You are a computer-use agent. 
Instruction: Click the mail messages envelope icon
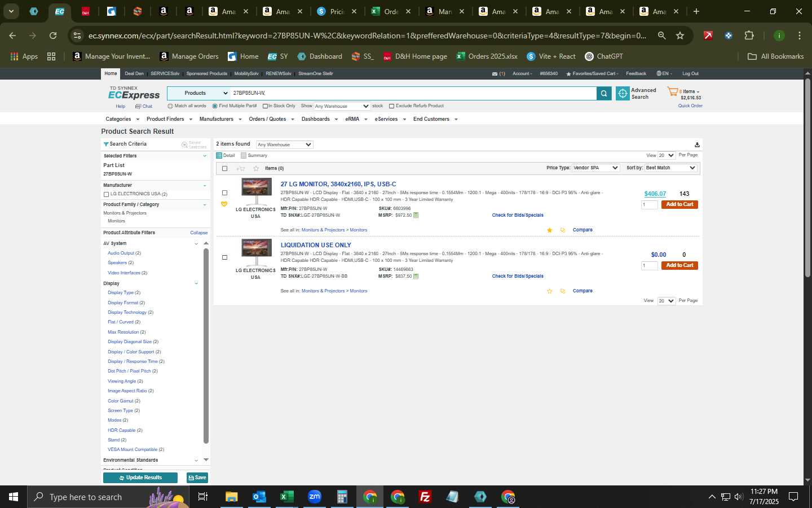click(x=495, y=74)
